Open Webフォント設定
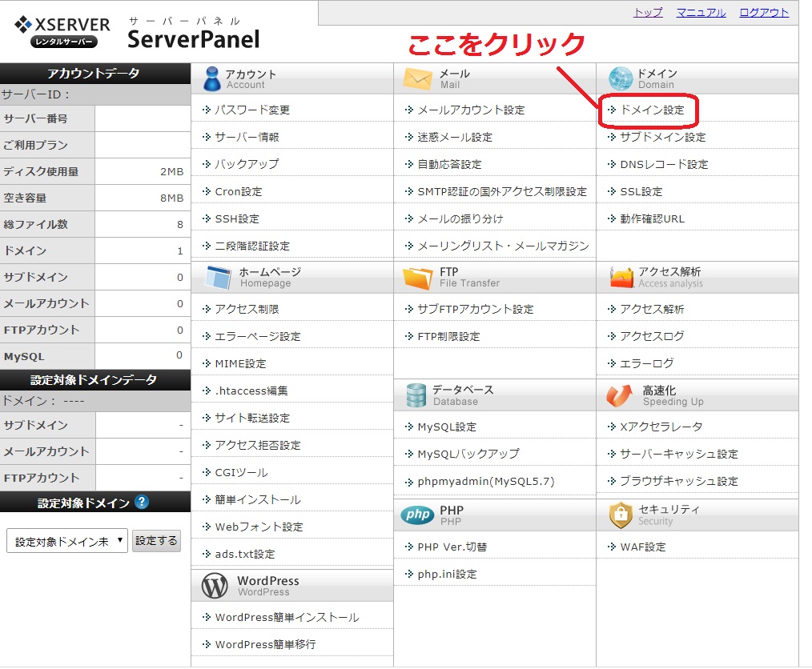Image resolution: width=812 pixels, height=669 pixels. coord(259,527)
